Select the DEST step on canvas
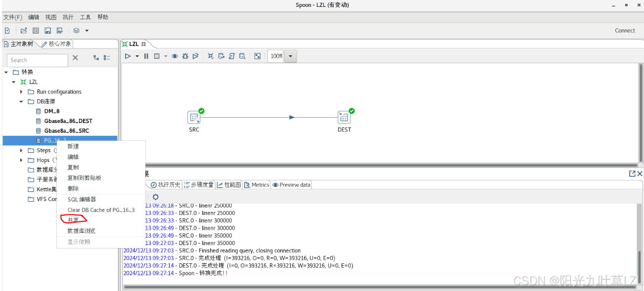The width and height of the screenshot is (644, 291). coord(344,118)
